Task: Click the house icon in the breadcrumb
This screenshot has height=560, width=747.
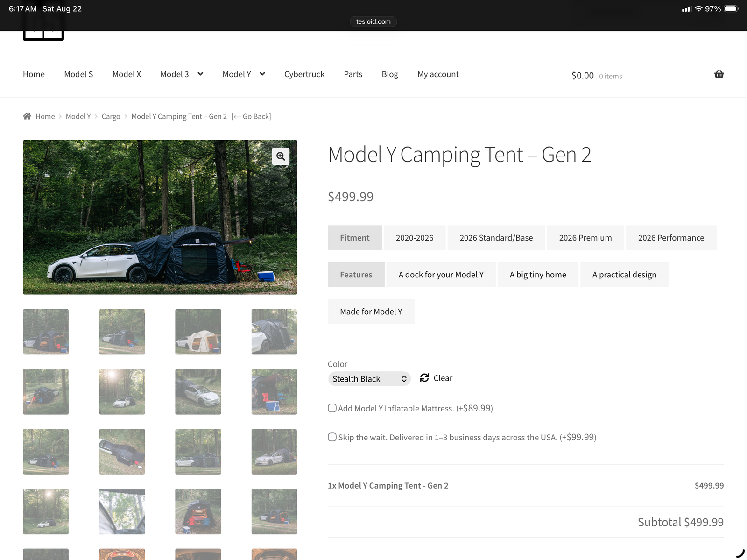Action: tap(27, 116)
